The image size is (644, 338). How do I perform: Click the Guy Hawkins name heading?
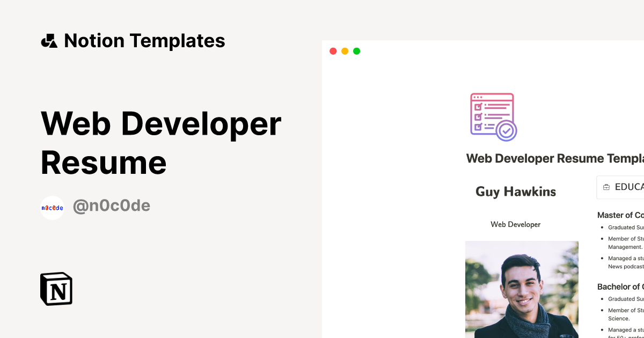coord(516,192)
